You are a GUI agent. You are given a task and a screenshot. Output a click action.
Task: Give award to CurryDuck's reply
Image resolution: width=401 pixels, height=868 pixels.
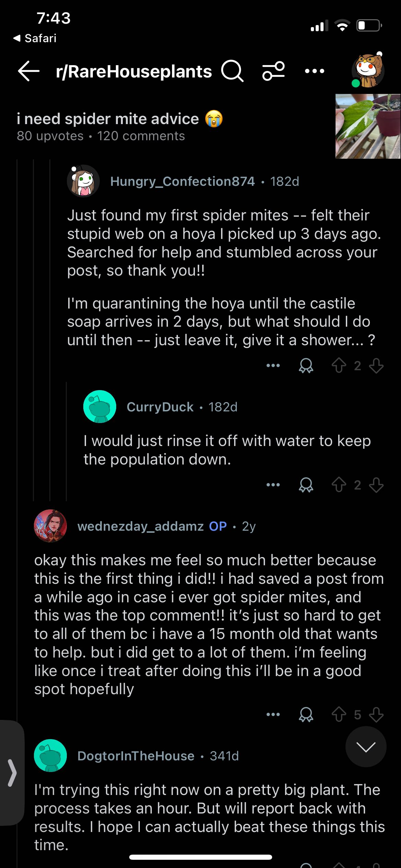tap(306, 485)
